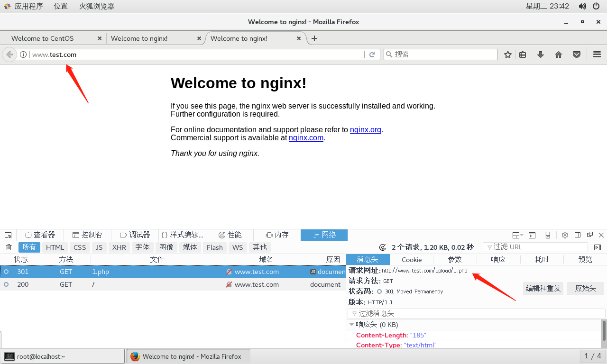The image size is (607, 364).
Task: Enable responsive design mode icon
Action: point(548,235)
